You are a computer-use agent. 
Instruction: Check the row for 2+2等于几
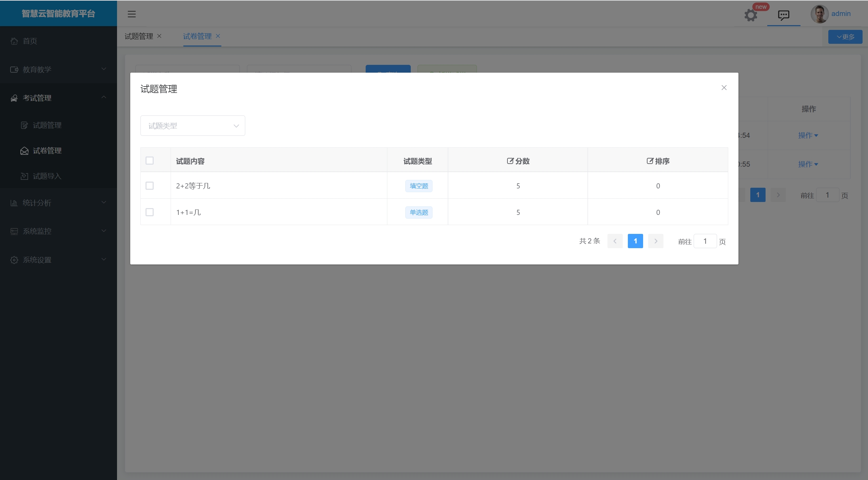pos(150,186)
